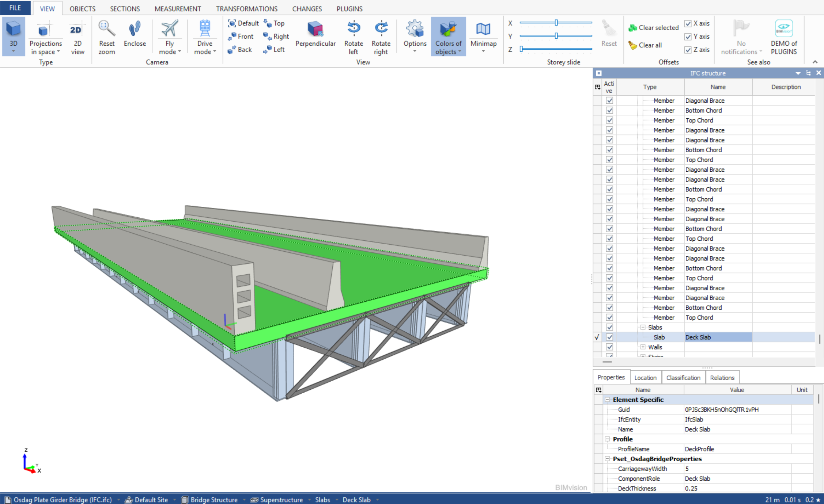Switch to Front view

241,37
